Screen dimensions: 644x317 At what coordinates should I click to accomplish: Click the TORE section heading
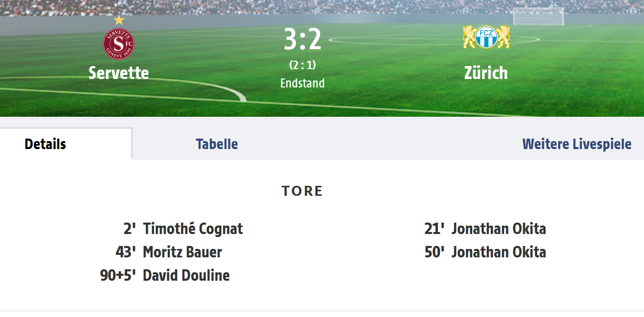(302, 191)
